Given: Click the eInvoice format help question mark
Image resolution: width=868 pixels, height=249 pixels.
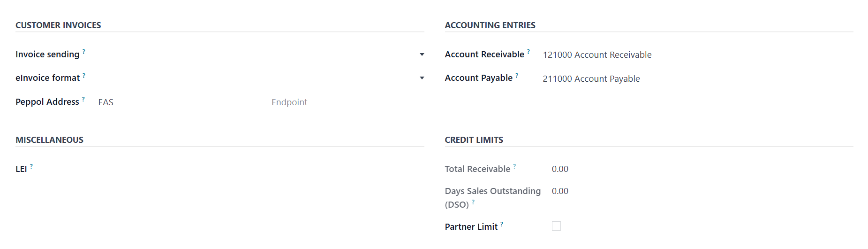Looking at the screenshot, I should (84, 75).
